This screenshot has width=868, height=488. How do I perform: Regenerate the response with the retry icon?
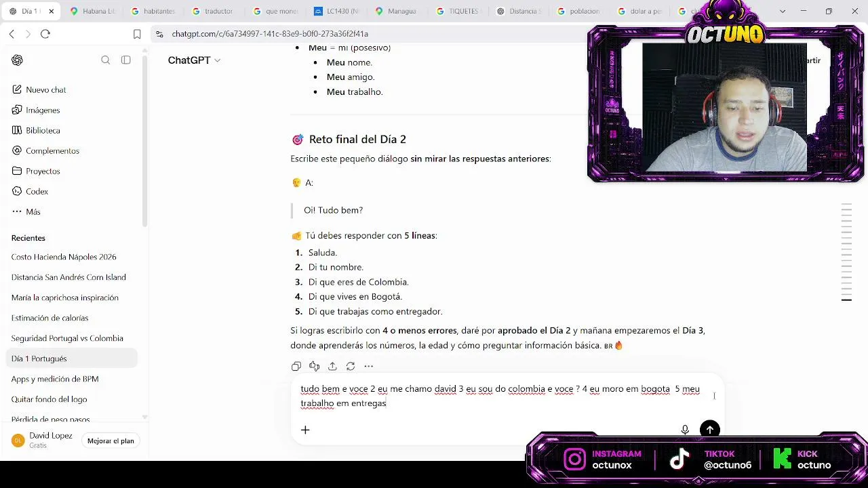pyautogui.click(x=351, y=366)
